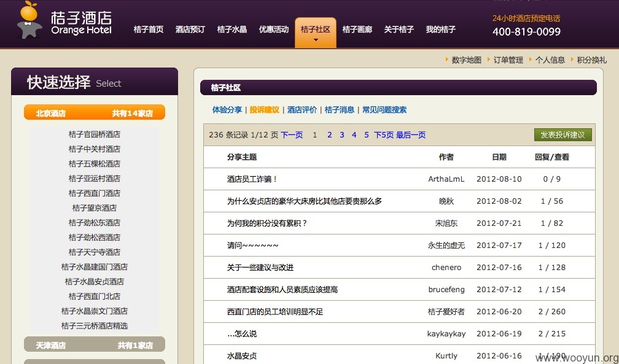Open the 数字地图 link
619x364 pixels.
[x=467, y=60]
